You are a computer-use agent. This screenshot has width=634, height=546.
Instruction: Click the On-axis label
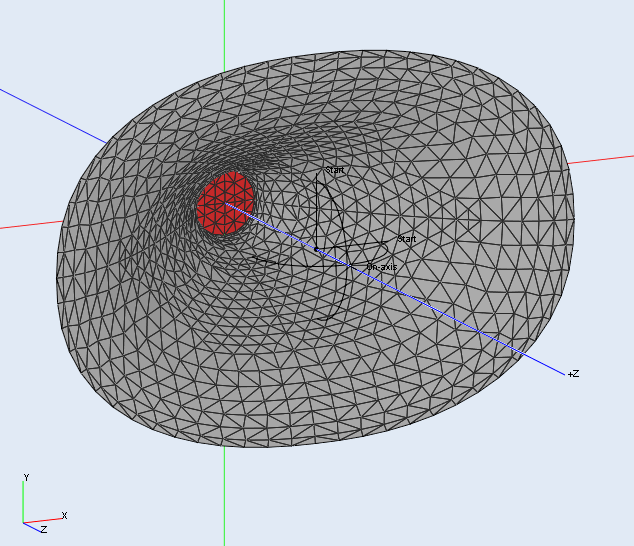[382, 267]
